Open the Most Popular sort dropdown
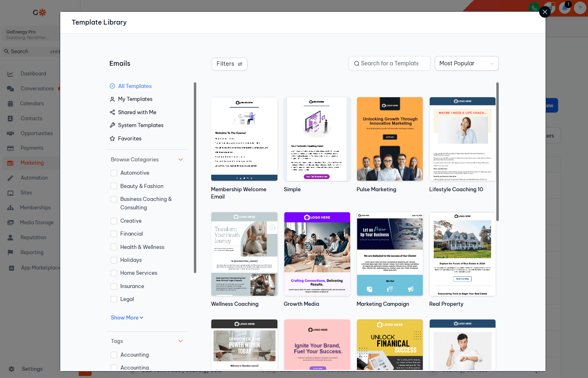Image resolution: width=588 pixels, height=378 pixels. coord(466,63)
